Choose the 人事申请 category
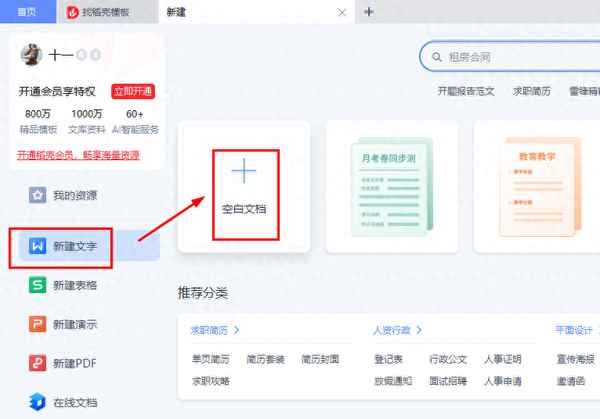 [502, 381]
